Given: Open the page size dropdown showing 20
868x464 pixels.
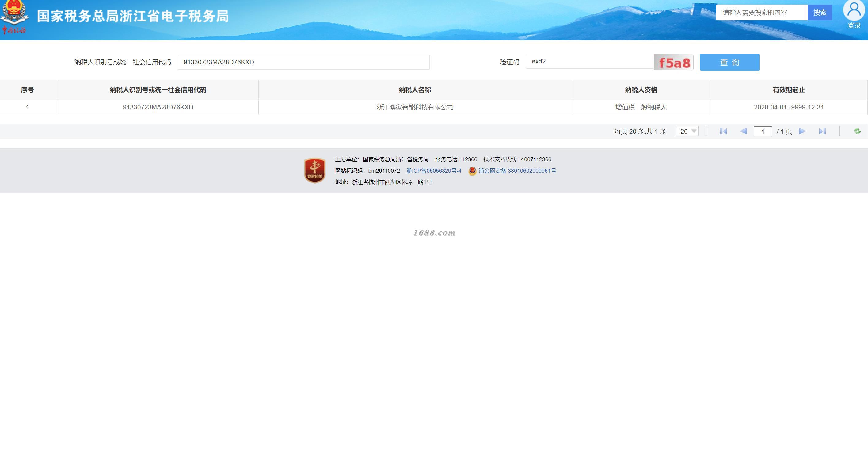Looking at the screenshot, I should (x=687, y=131).
